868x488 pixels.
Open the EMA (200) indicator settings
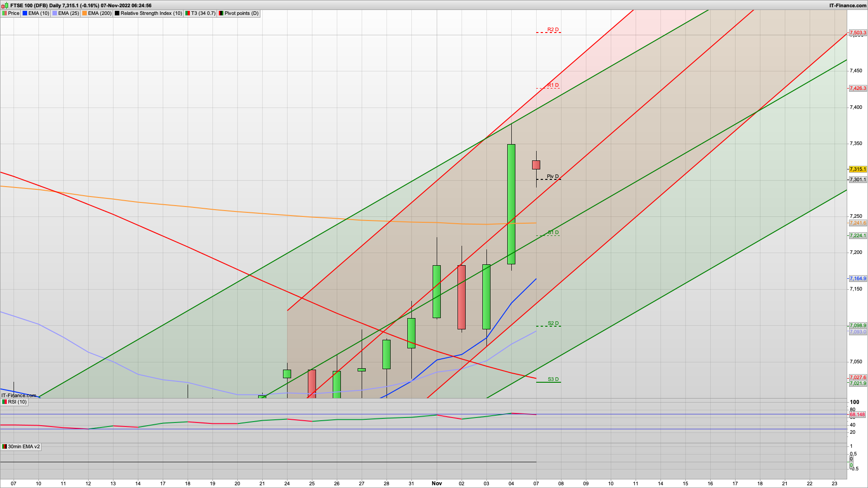tap(97, 13)
